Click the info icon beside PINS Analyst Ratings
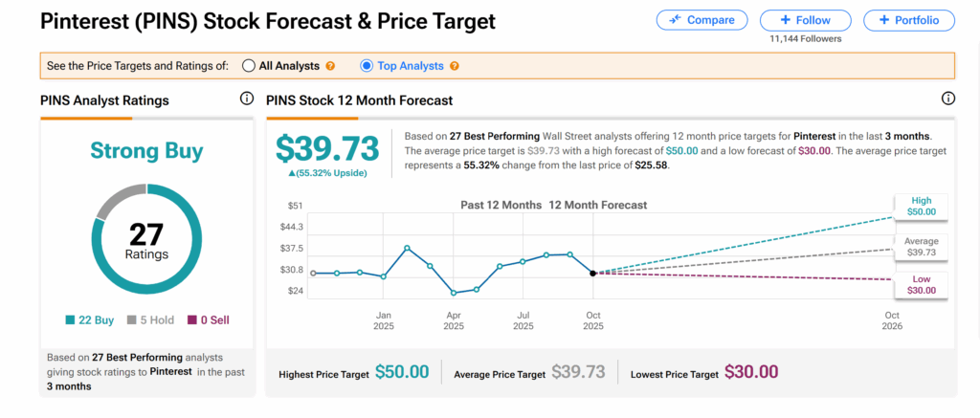The width and height of the screenshot is (980, 418). pos(246,99)
